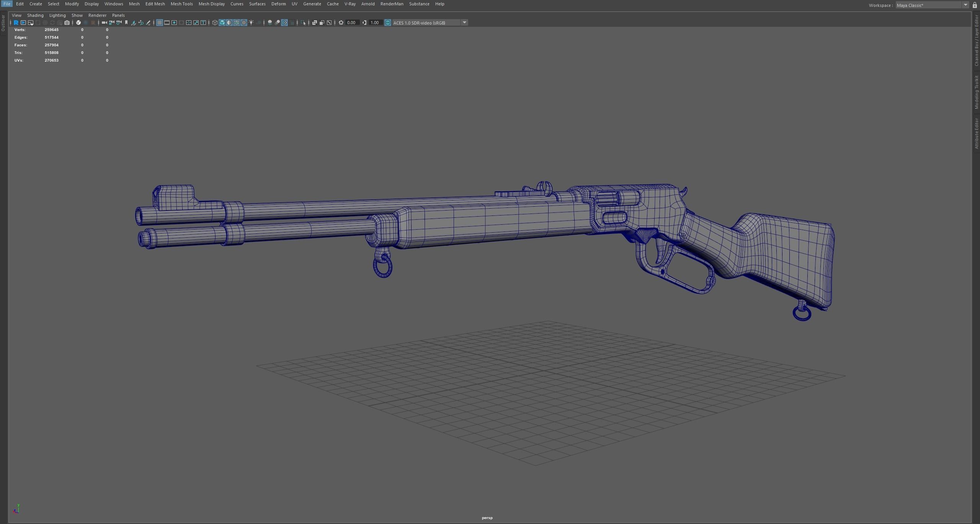Click the XRay joints icon
Viewport: 980px width, 524px height.
(x=329, y=23)
